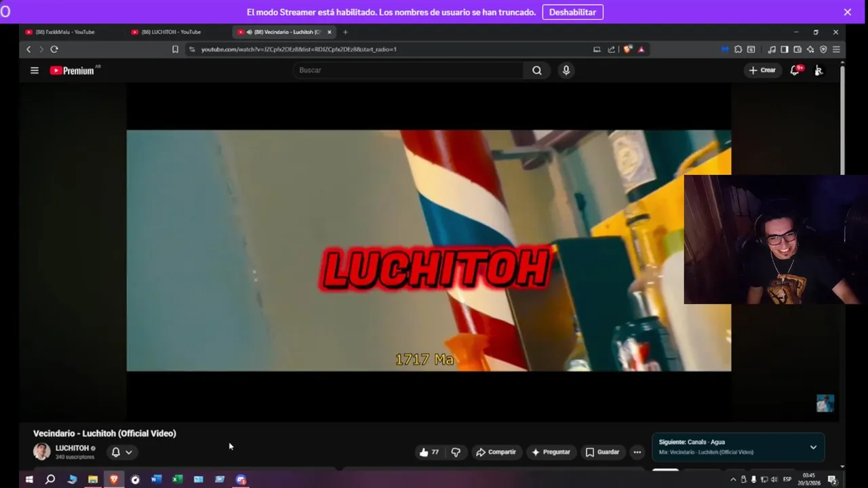Open Brave Rewards triangle icon
Viewport: 868px width, 488px height.
coord(641,49)
